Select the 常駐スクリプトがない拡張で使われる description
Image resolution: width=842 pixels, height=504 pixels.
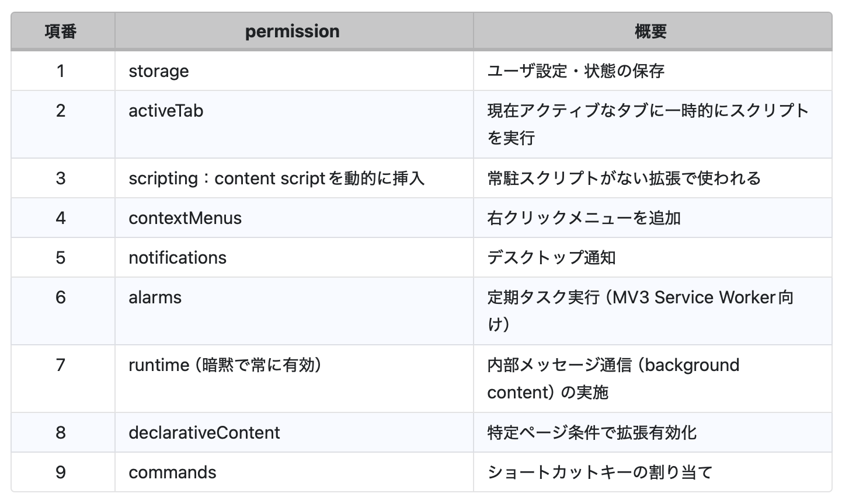pos(624,178)
